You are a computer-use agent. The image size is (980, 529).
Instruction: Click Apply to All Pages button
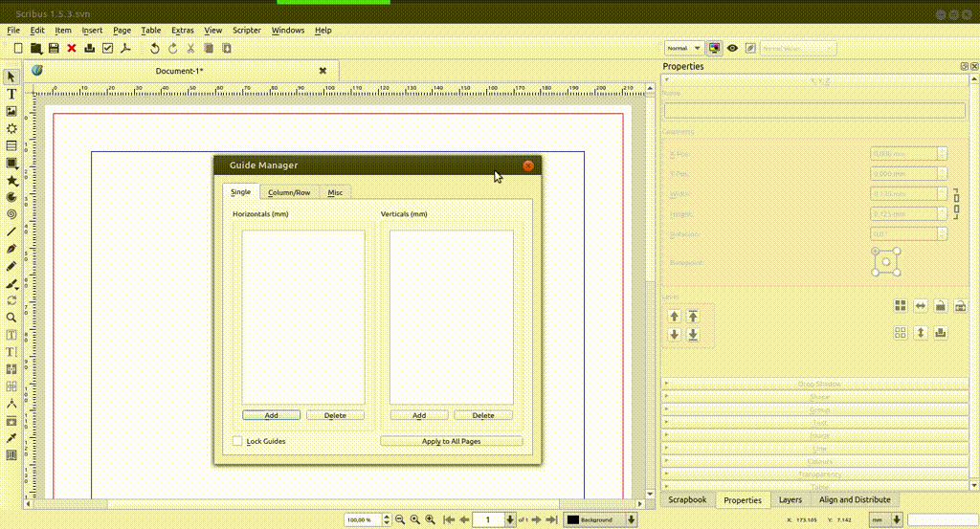[451, 441]
